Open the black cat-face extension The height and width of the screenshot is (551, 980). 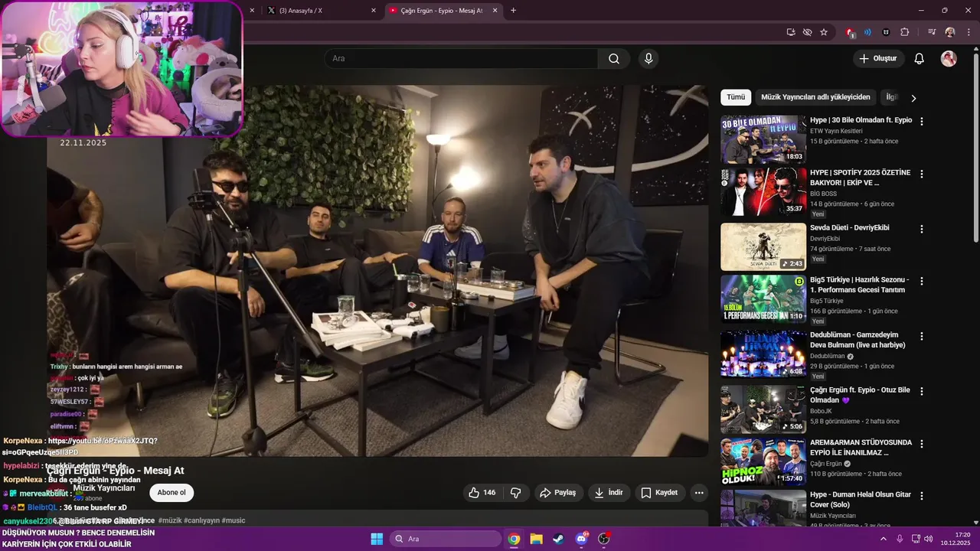click(886, 32)
